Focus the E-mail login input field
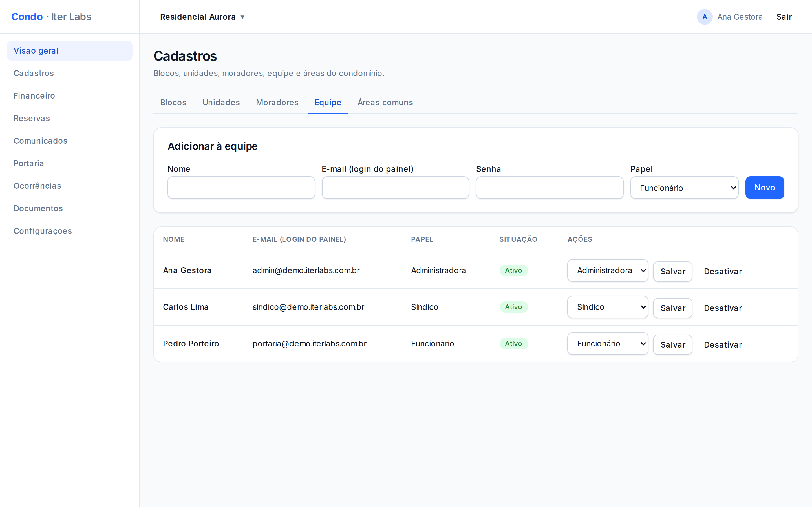This screenshot has width=812, height=507. (x=395, y=188)
